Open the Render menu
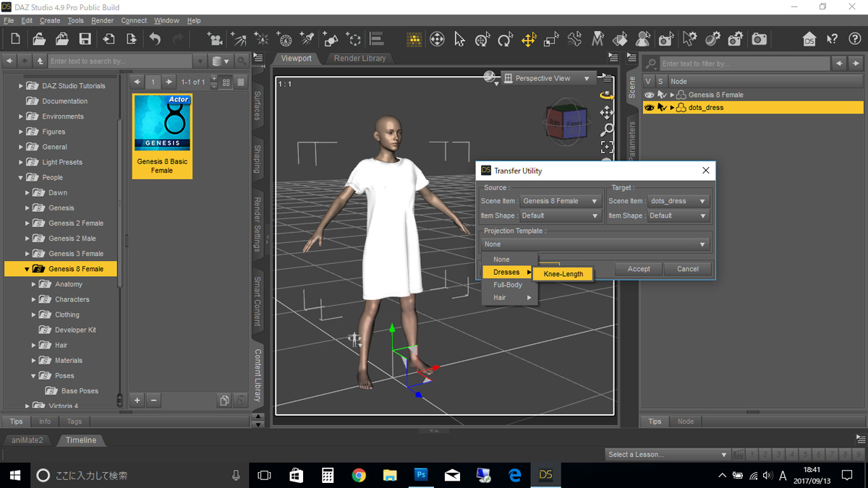Image resolution: width=868 pixels, height=488 pixels. (103, 20)
